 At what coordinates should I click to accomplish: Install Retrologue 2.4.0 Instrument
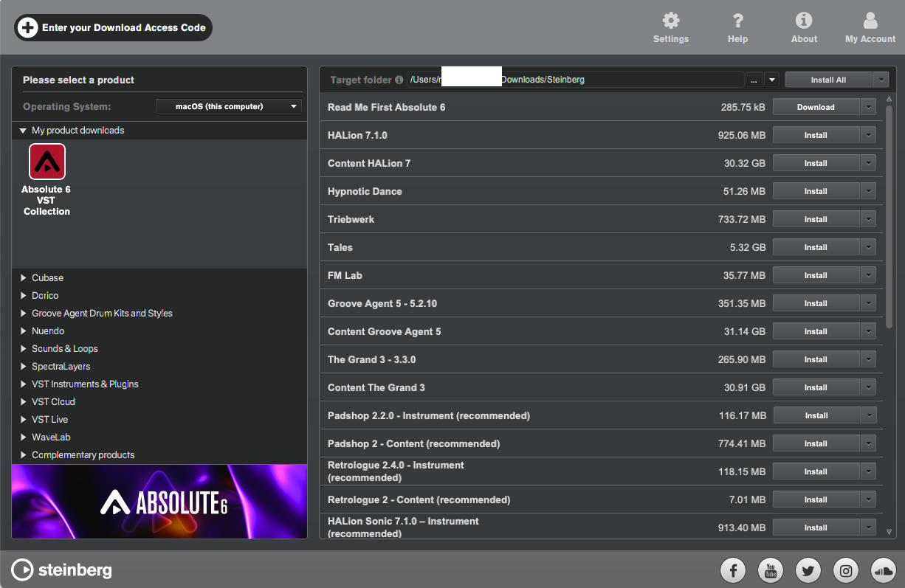(x=816, y=471)
